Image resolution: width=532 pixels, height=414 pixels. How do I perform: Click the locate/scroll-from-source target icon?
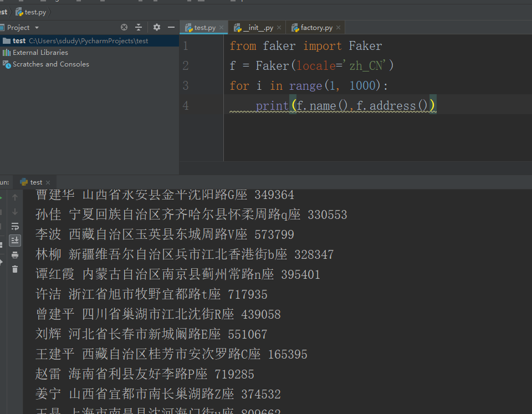coord(124,27)
